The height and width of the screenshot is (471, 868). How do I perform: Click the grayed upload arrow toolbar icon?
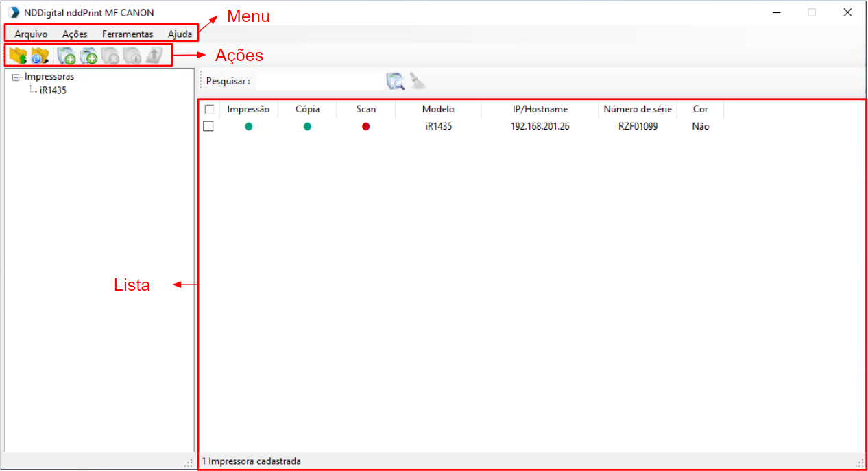coord(154,56)
